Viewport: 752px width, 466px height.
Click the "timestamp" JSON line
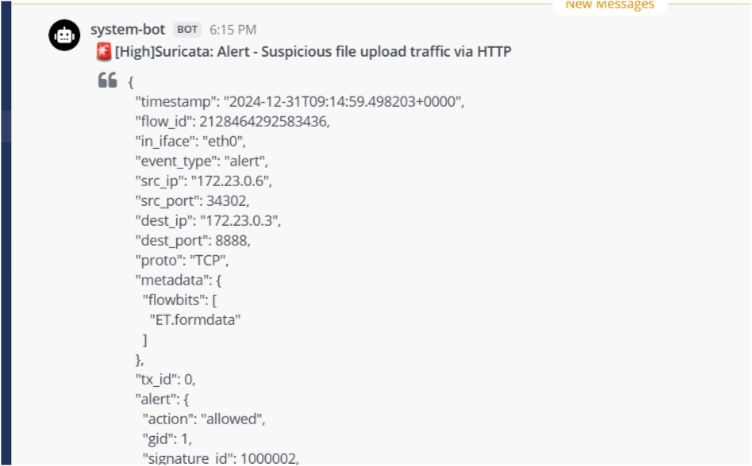point(300,101)
